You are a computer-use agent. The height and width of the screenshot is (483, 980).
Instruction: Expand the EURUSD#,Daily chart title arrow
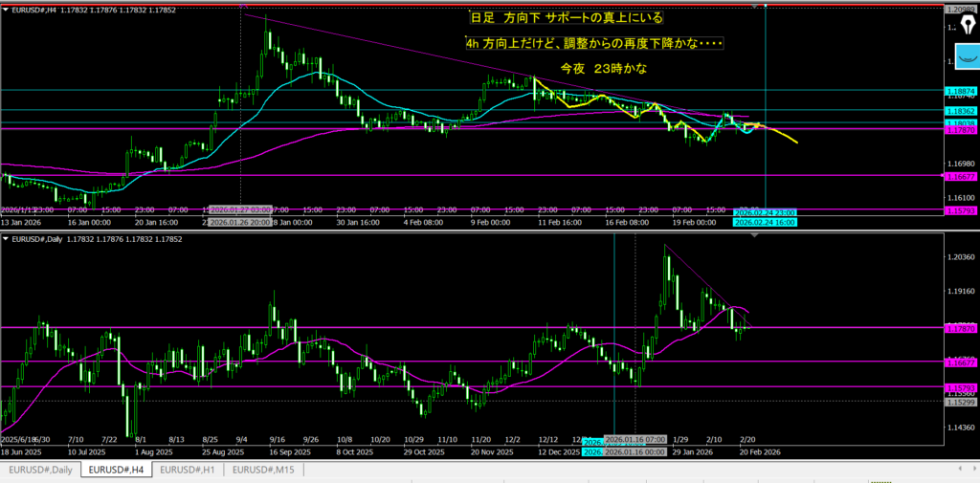tap(4, 237)
